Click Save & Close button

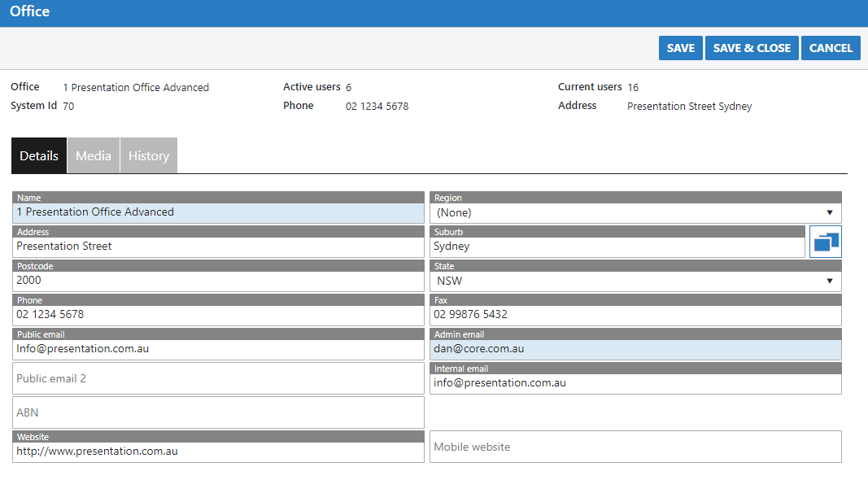(x=752, y=48)
